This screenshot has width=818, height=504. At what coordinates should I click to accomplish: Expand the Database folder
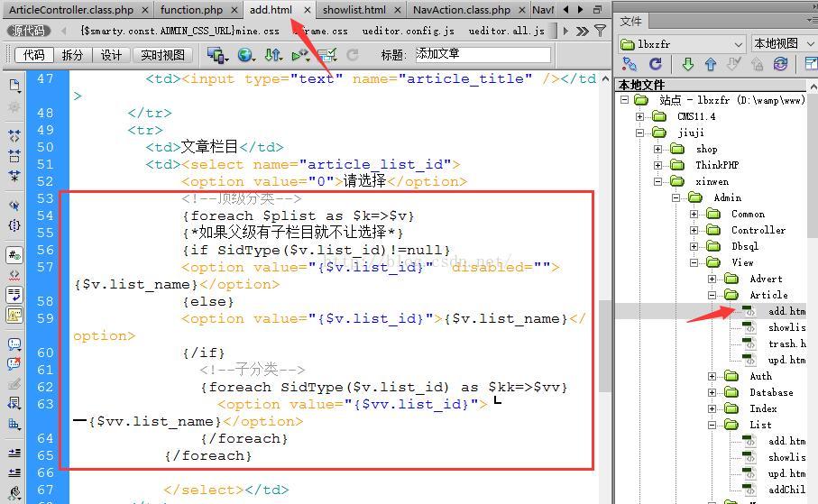click(x=712, y=392)
